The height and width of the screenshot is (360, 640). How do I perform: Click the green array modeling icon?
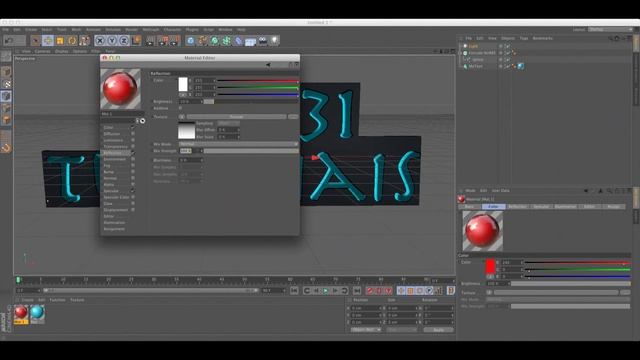coord(227,40)
